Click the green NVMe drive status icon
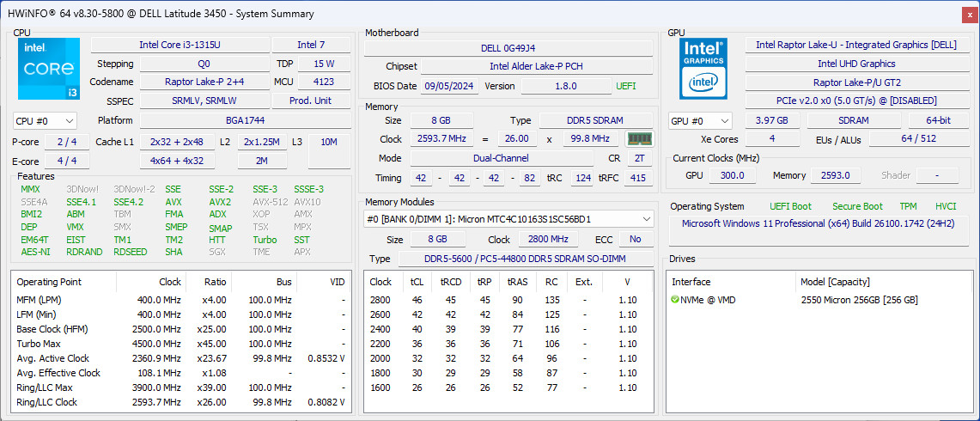This screenshot has height=421, width=980. coord(674,300)
